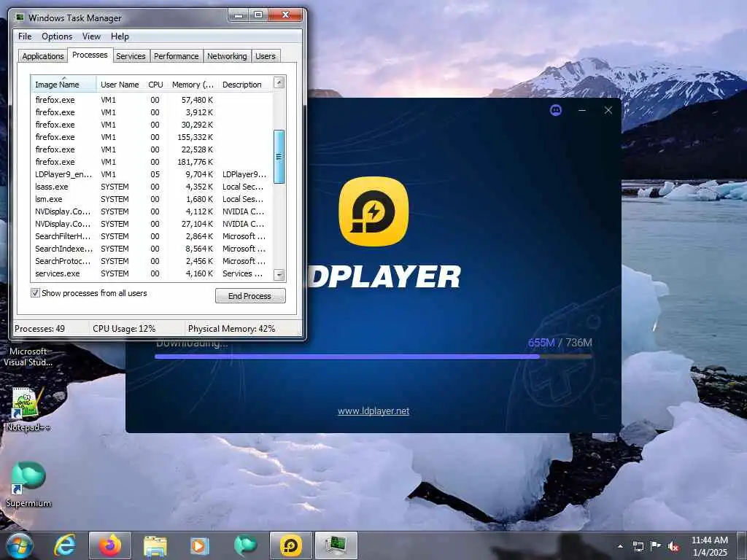The width and height of the screenshot is (747, 560).
Task: Select firefox.exe row using 181,776 K
Action: click(x=152, y=162)
